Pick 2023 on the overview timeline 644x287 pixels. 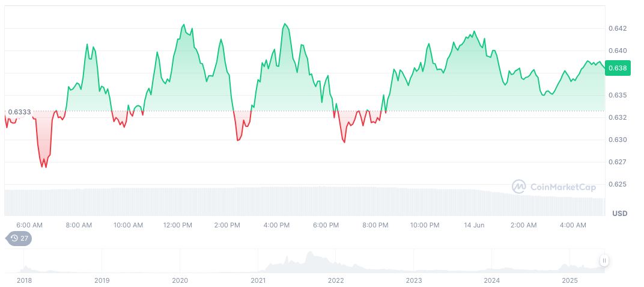click(413, 280)
